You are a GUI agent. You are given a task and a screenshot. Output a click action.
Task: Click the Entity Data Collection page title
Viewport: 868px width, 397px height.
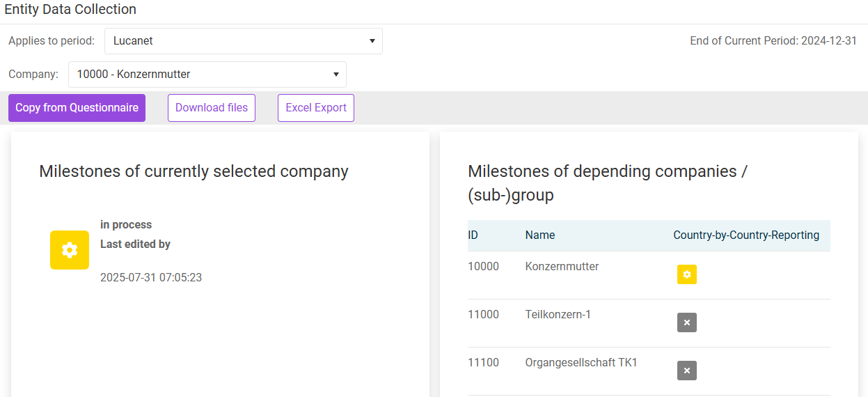[70, 10]
